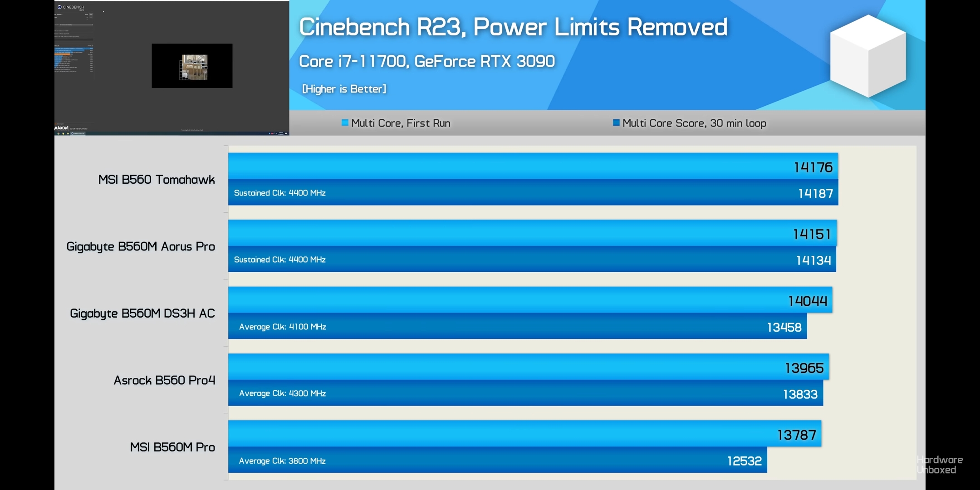Click the 14044 score value
Viewport: 980px width, 490px height.
click(x=808, y=301)
